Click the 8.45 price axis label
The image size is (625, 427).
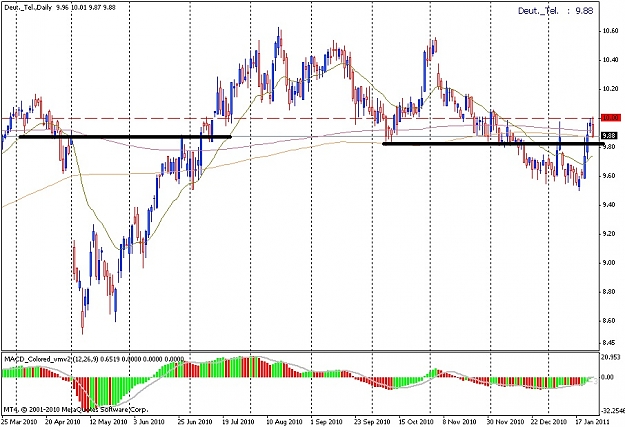click(x=611, y=342)
